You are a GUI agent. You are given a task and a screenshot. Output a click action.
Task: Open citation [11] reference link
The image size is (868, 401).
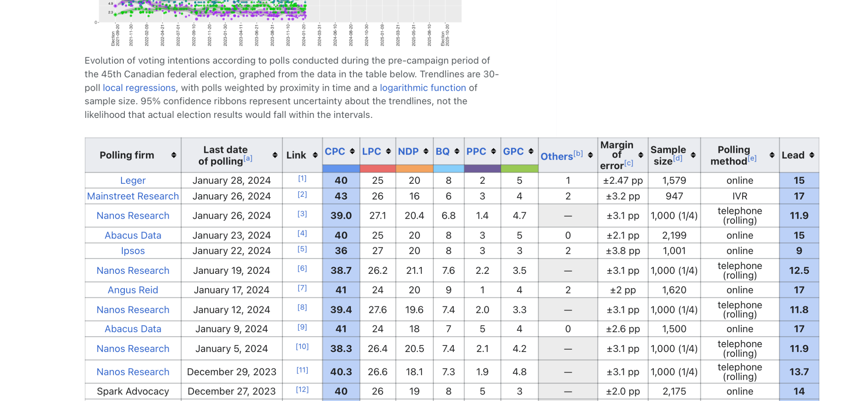(302, 370)
